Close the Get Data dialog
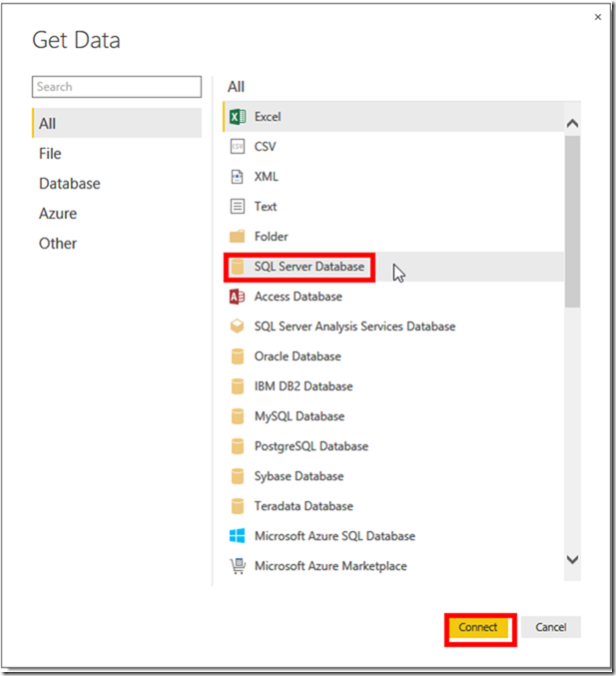The width and height of the screenshot is (616, 676). pyautogui.click(x=598, y=17)
